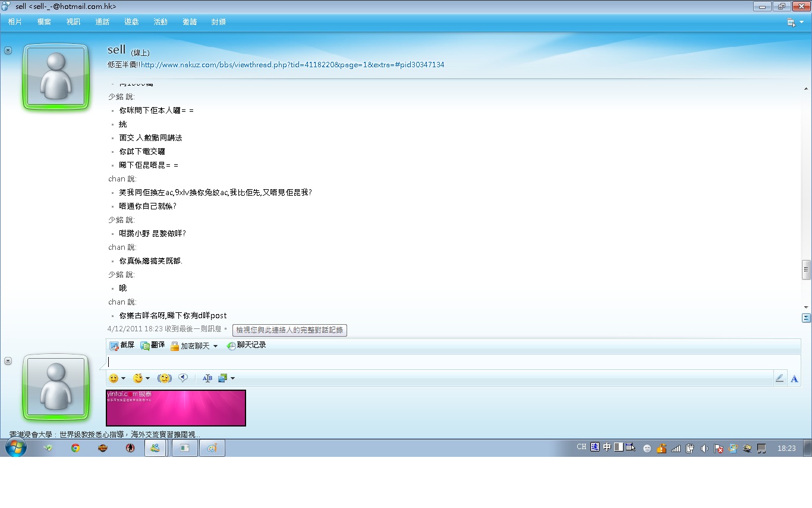Click the jump-to-bottom button under the scrollbar

806,318
